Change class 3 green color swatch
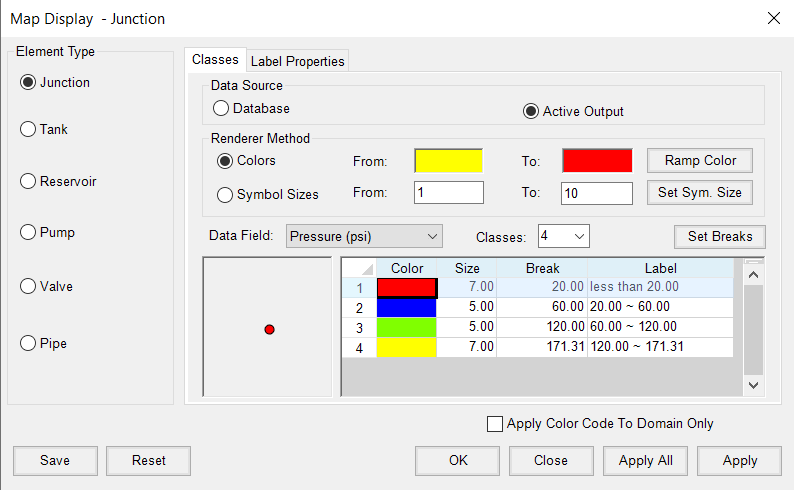 (407, 327)
